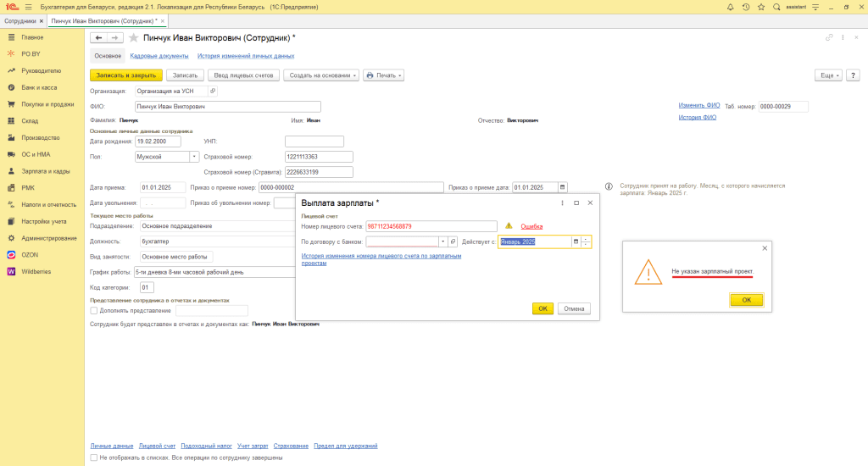Open История изменения номера лицевого счета link
The image size is (868, 466).
pyautogui.click(x=381, y=259)
